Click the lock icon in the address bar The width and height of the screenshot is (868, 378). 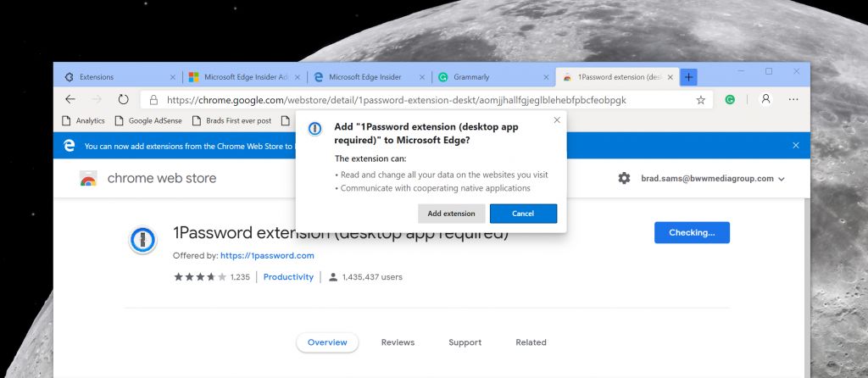(154, 100)
